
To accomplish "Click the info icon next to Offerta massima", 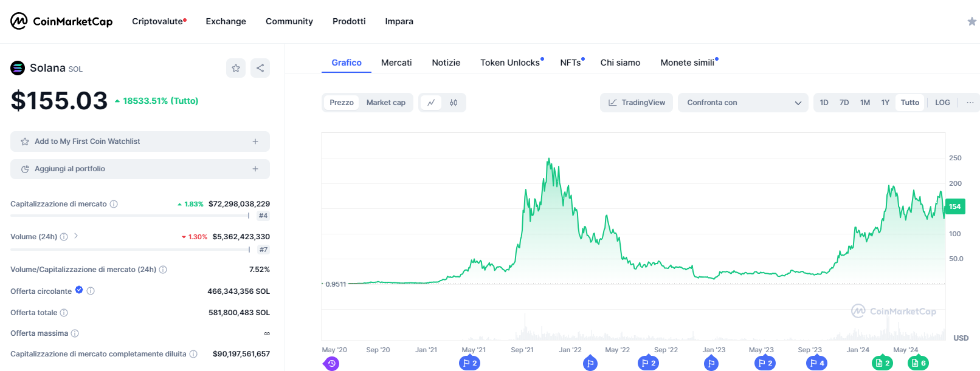I will click(x=75, y=333).
